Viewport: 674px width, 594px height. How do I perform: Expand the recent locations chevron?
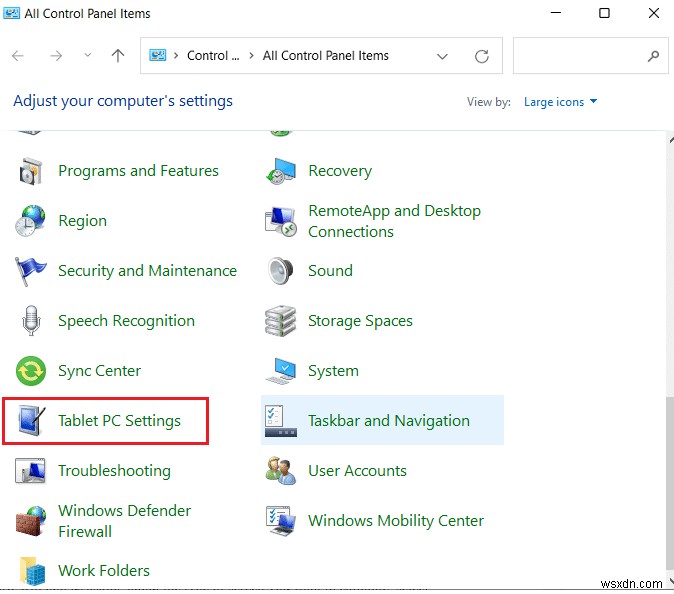[88, 56]
